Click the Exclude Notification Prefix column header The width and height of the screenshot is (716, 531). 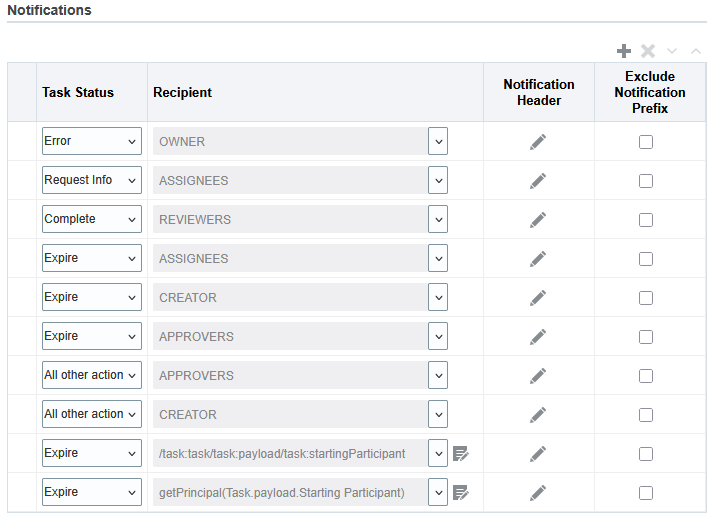click(650, 92)
